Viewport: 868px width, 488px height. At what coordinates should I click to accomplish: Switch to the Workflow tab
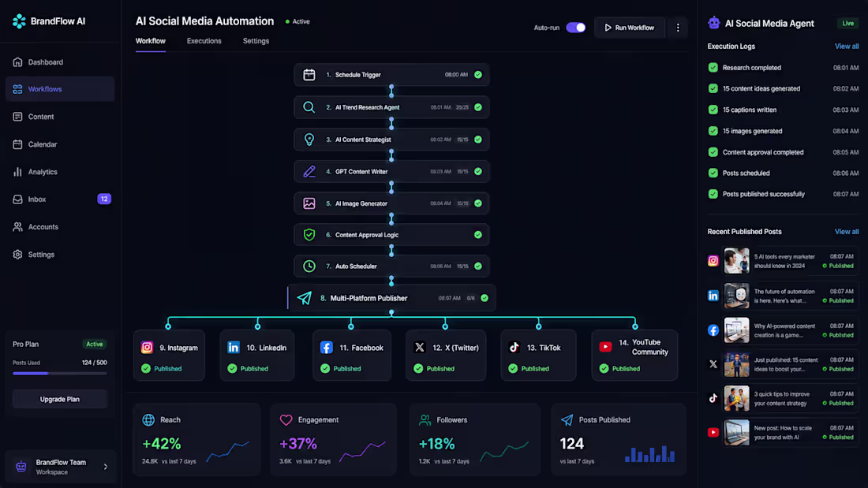click(151, 41)
